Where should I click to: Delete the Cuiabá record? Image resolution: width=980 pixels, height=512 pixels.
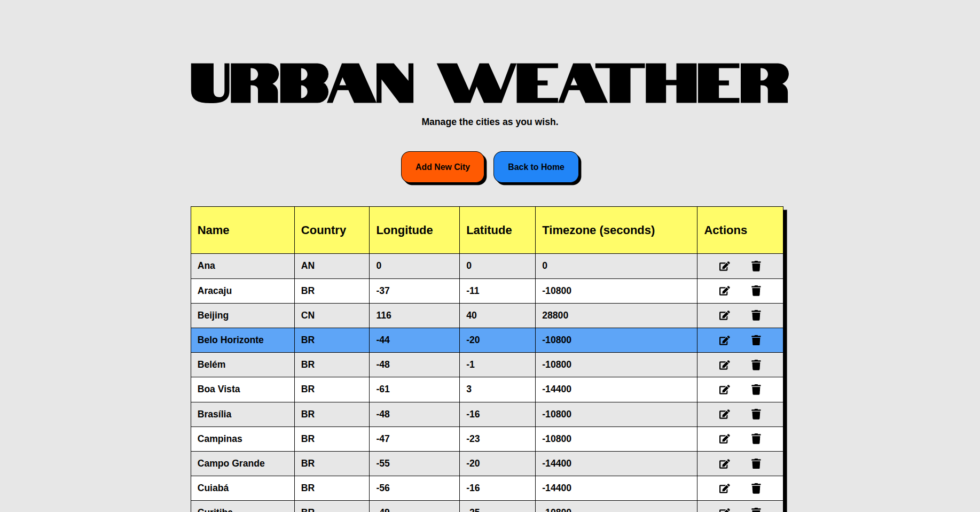click(756, 488)
